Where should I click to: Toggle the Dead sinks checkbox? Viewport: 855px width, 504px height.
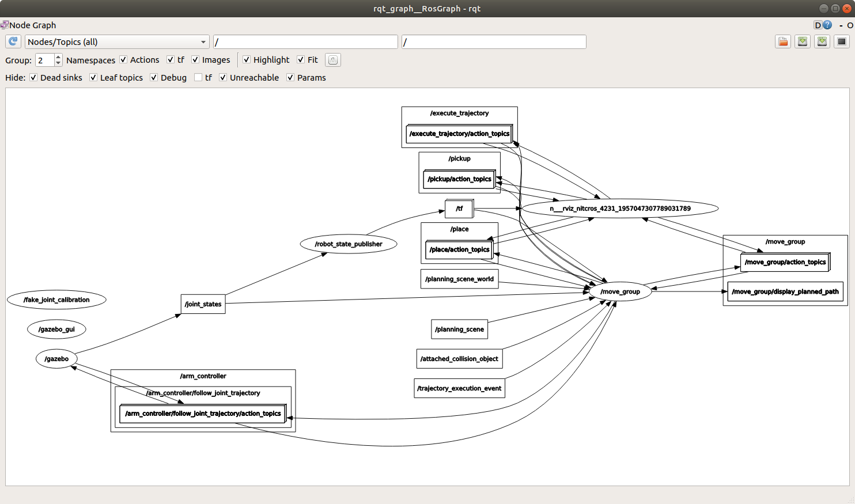tap(34, 78)
